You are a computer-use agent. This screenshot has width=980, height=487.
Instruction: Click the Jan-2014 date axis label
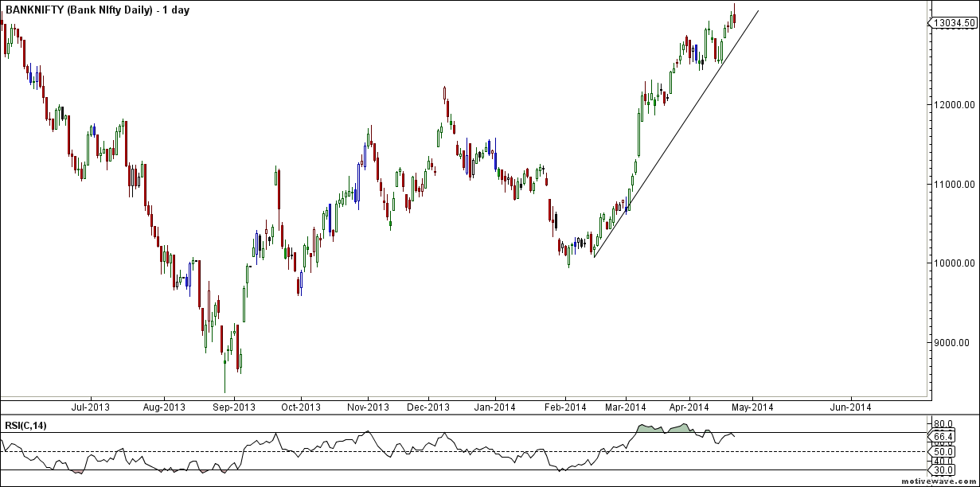click(x=495, y=407)
